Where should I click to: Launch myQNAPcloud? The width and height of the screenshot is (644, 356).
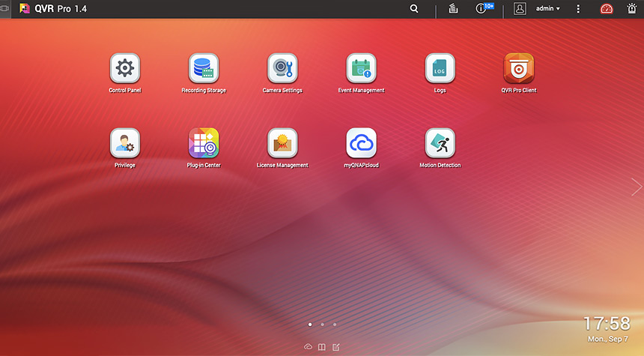(361, 143)
